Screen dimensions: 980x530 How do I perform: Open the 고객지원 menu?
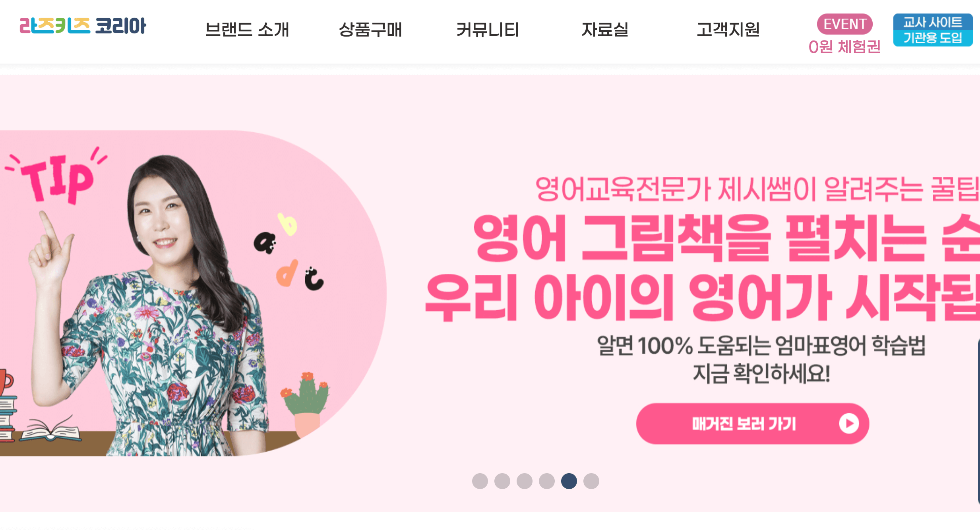[728, 29]
